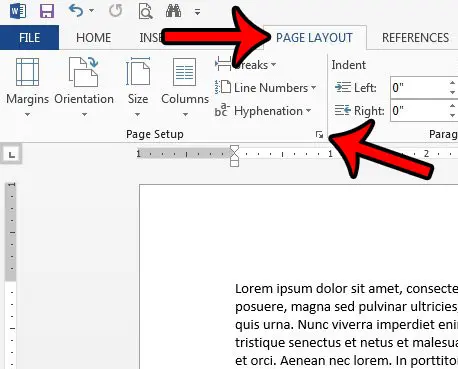Click the Left indent icon

tap(343, 87)
